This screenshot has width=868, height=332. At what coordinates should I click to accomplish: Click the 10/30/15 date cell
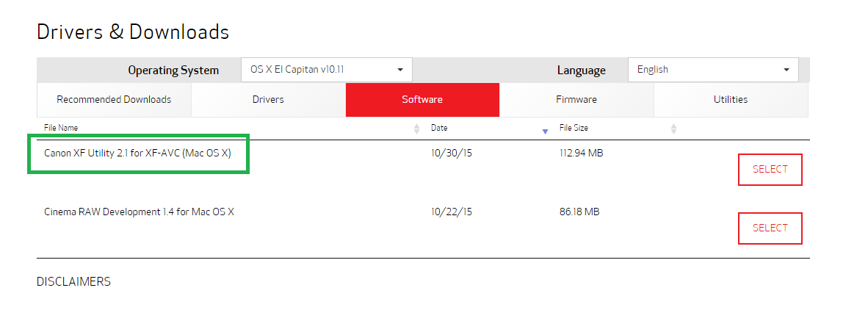[451, 153]
